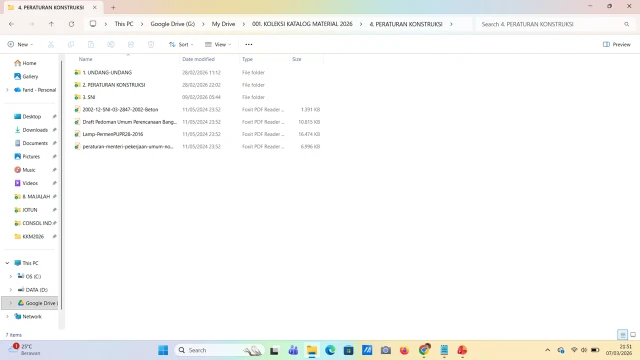
Task: Click the Copy icon in toolbar
Action: (x=71, y=44)
